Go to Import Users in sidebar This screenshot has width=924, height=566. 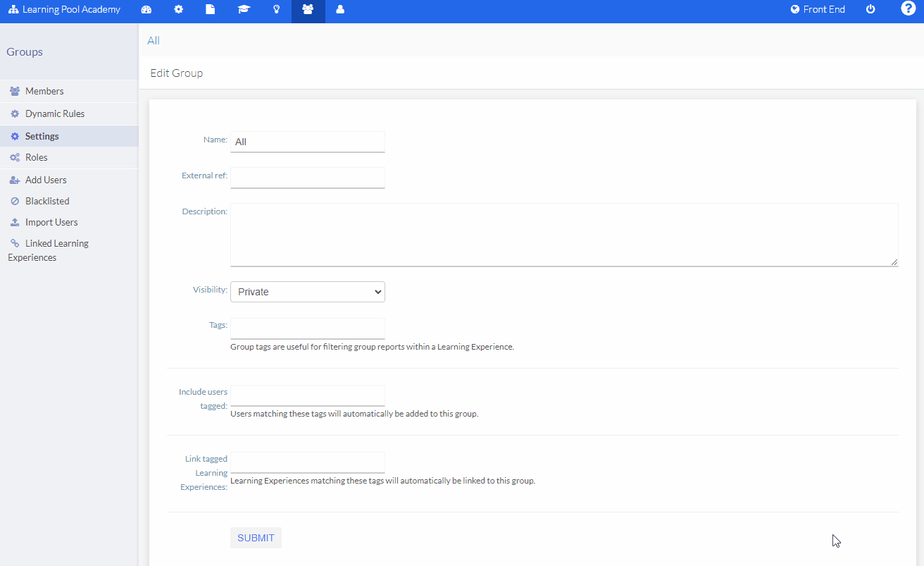click(50, 222)
